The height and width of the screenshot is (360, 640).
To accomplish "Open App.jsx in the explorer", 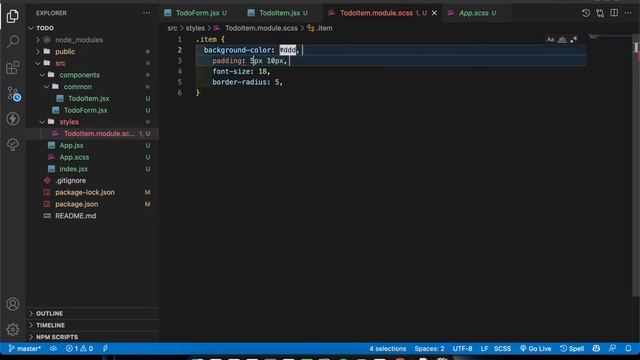I will (x=71, y=146).
